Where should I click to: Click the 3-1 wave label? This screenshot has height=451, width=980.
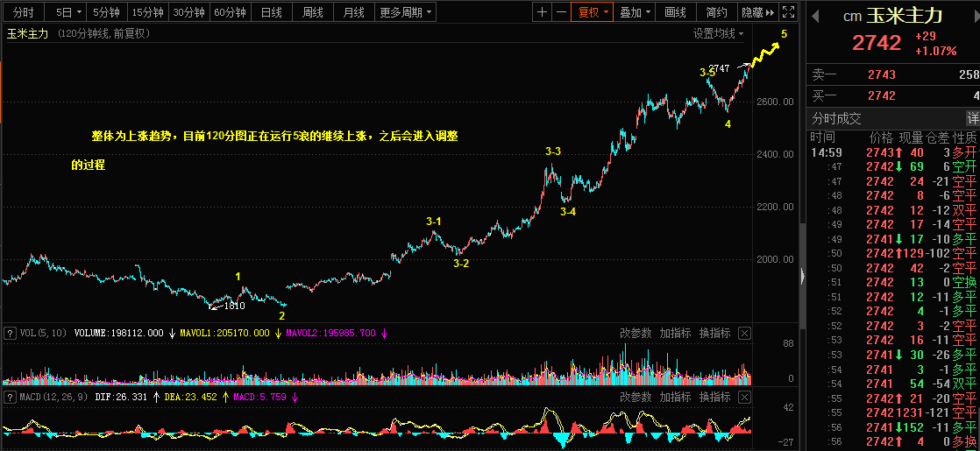pyautogui.click(x=434, y=222)
